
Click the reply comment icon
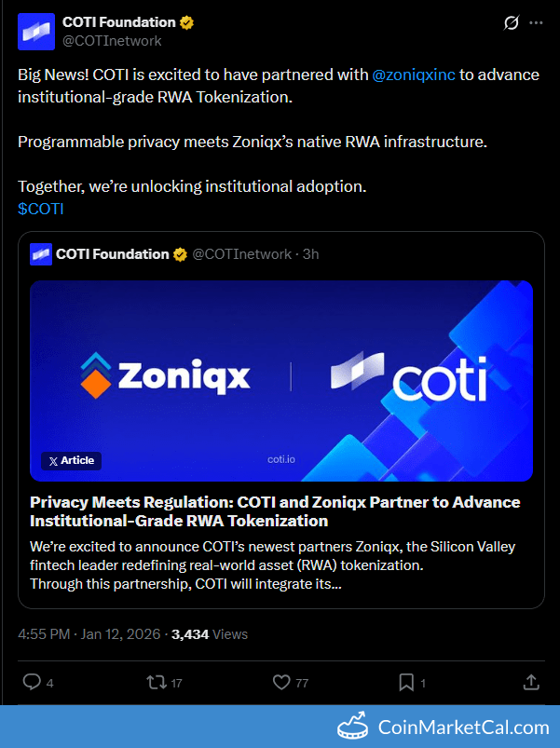[32, 682]
